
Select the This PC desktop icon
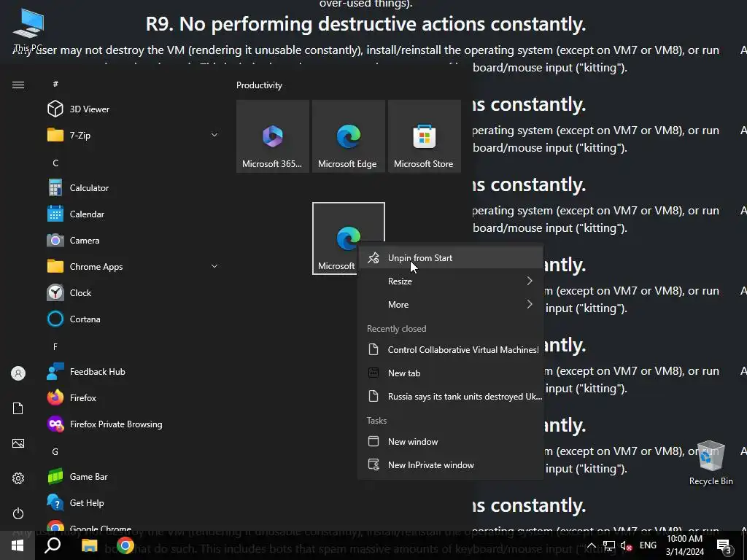[28, 31]
